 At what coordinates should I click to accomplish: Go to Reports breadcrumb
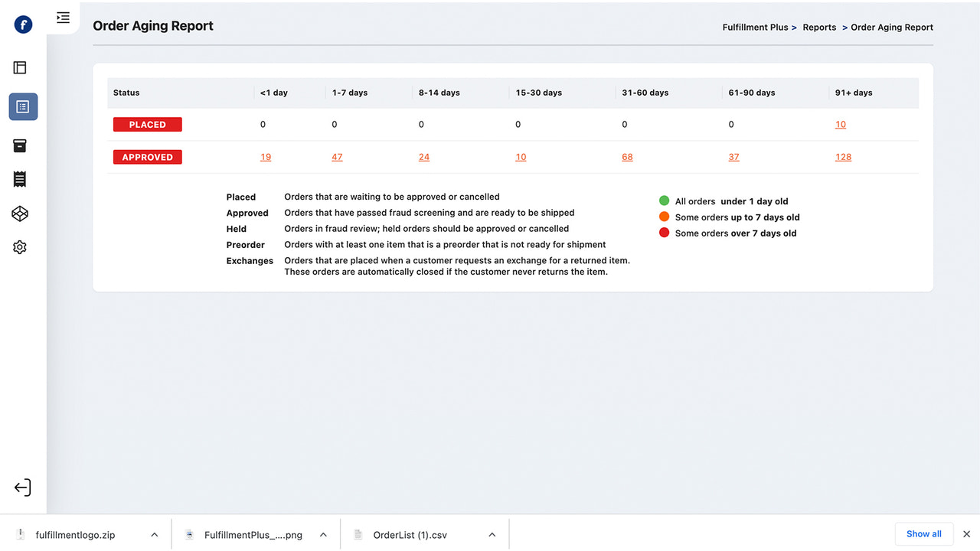[819, 27]
